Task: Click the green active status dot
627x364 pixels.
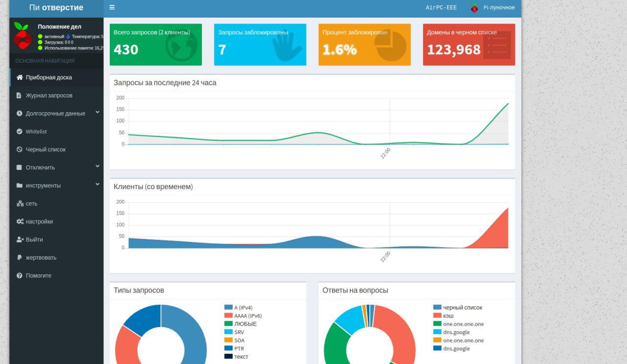Action: pyautogui.click(x=40, y=37)
